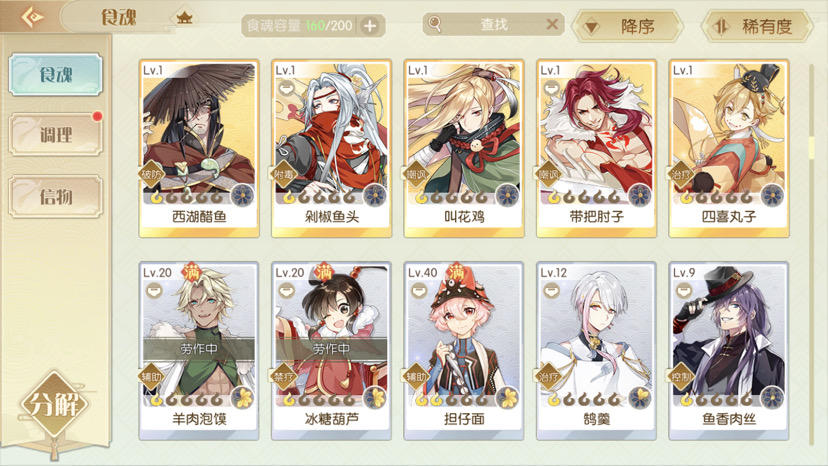Open the 剁椒鱼头 character card
The image size is (828, 466).
pyautogui.click(x=332, y=148)
